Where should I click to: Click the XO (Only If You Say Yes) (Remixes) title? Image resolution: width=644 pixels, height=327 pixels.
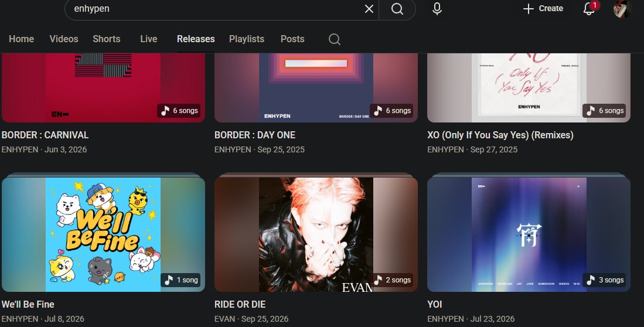pyautogui.click(x=500, y=135)
